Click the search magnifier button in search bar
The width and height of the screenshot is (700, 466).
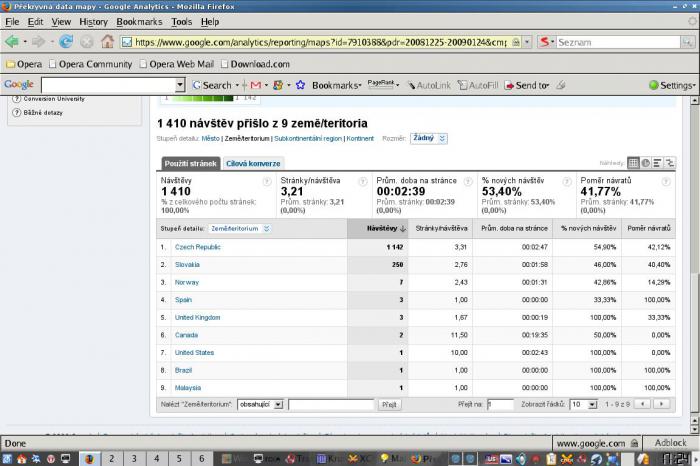(x=688, y=42)
